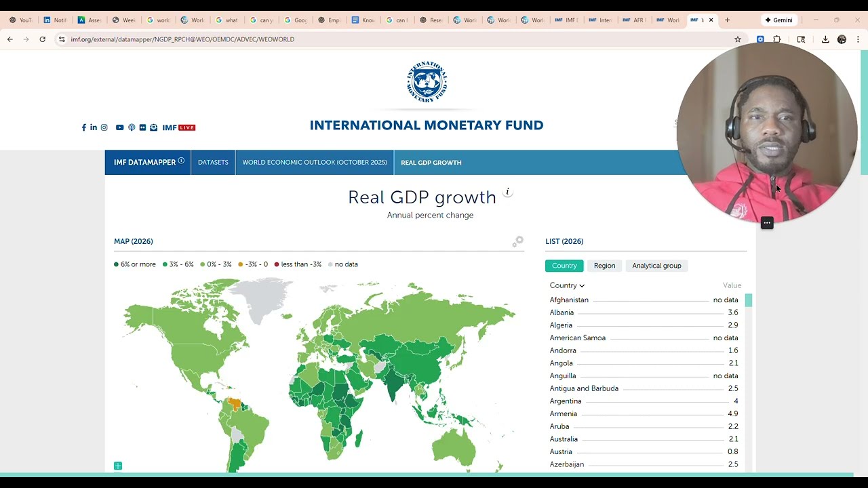Viewport: 868px width, 488px height.
Task: Open a new browser tab with plus
Action: click(x=727, y=20)
